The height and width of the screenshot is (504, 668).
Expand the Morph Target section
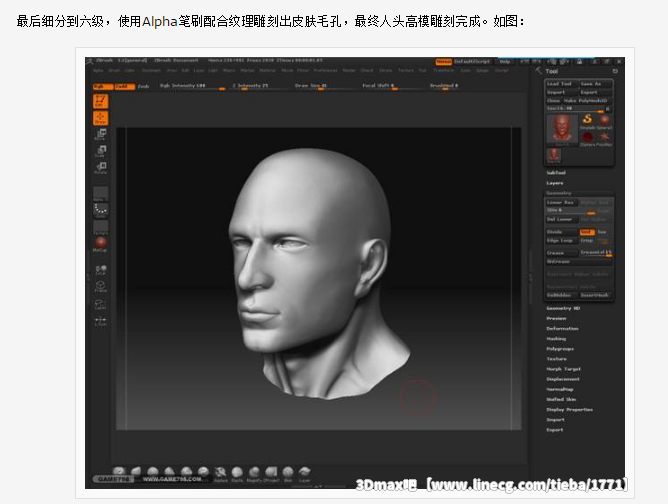tap(564, 369)
